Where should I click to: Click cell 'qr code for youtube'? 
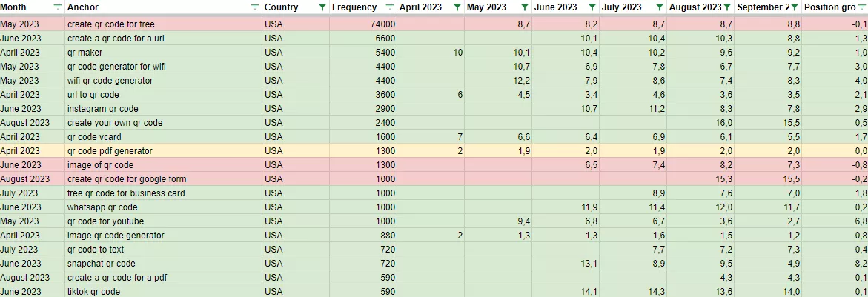[x=163, y=221]
